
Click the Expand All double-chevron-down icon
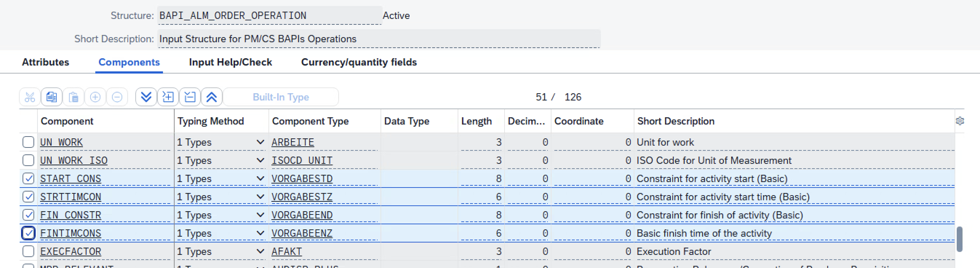[146, 97]
